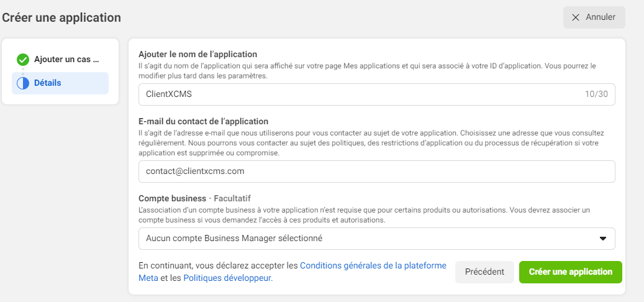Screen dimensions: 644x302
Task: Open Conditions générales de la plateforme Meta link
Action: point(373,266)
